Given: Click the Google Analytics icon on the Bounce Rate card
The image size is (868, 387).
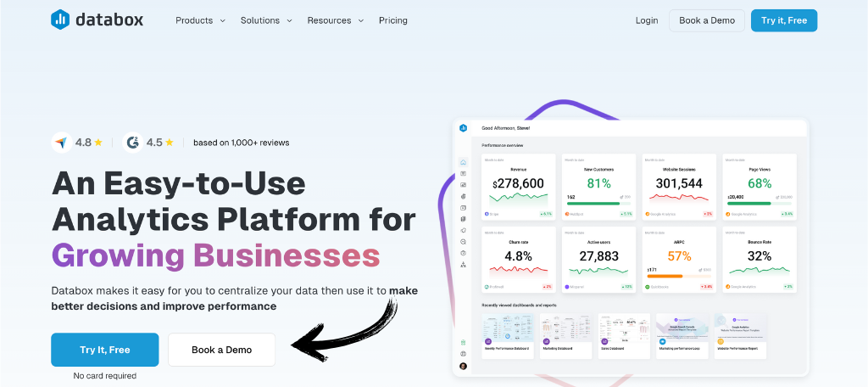Looking at the screenshot, I should coord(727,287).
